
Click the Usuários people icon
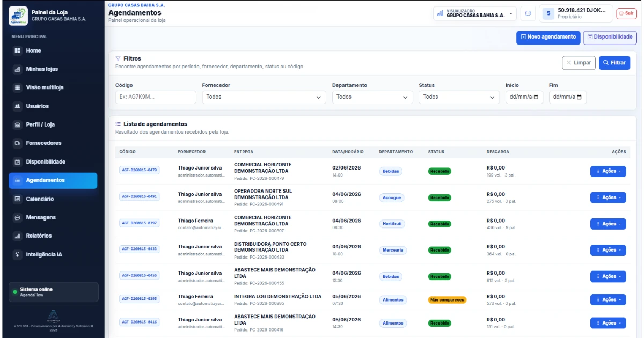tap(17, 106)
